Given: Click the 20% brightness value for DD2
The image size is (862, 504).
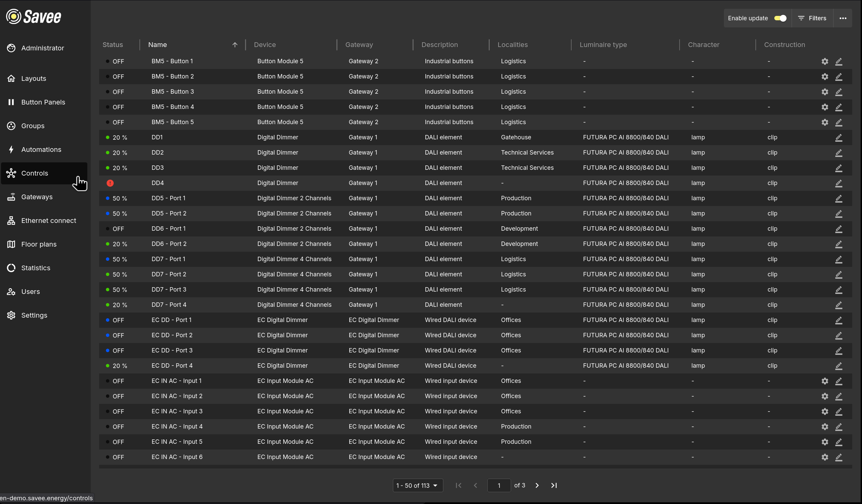Looking at the screenshot, I should coord(120,153).
